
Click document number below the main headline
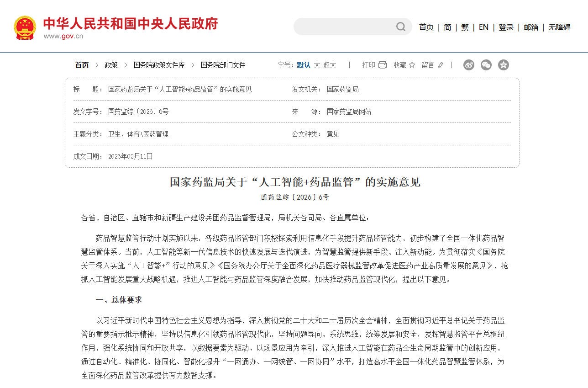click(x=295, y=197)
